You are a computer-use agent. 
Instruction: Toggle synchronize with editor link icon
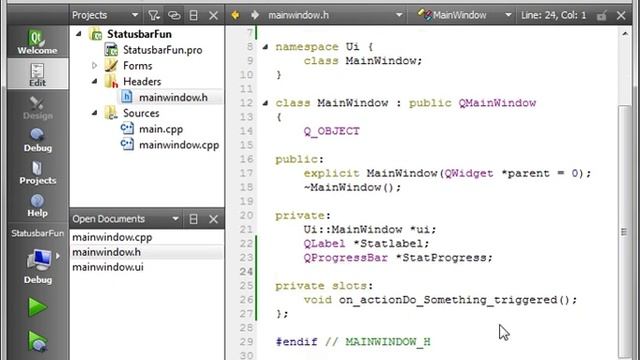pyautogui.click(x=174, y=15)
